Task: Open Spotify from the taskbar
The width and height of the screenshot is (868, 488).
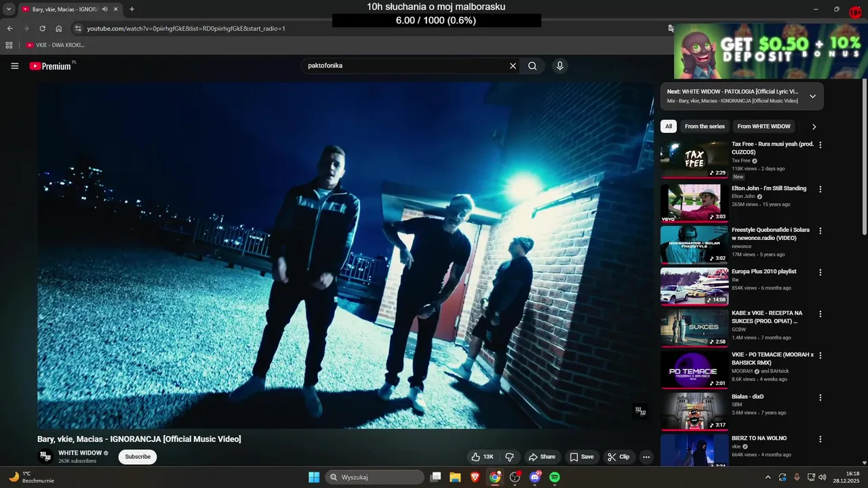Action: pyautogui.click(x=554, y=477)
